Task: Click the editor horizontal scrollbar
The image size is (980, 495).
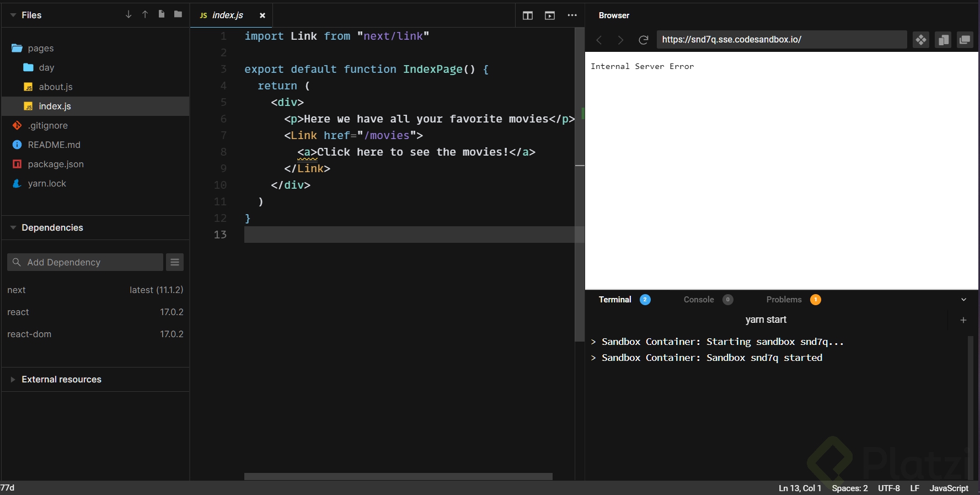Action: coord(398,476)
